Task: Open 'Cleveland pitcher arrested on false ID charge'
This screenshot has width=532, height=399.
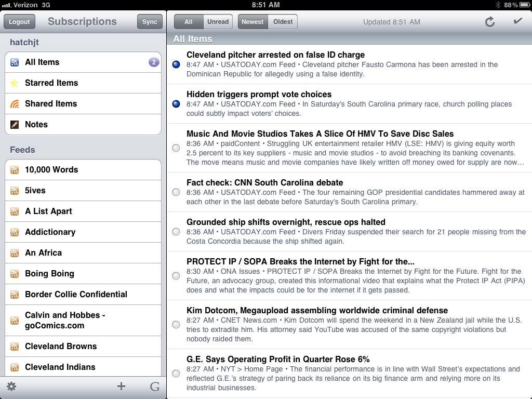Action: pos(350,64)
